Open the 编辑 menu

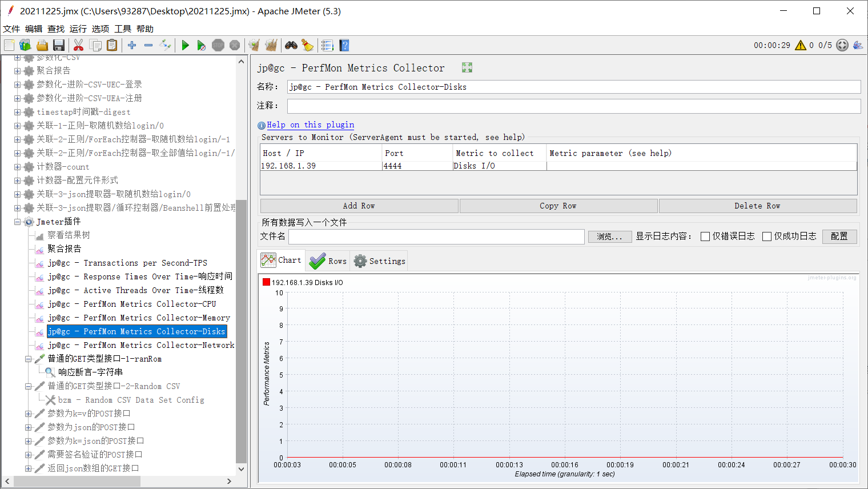point(34,29)
